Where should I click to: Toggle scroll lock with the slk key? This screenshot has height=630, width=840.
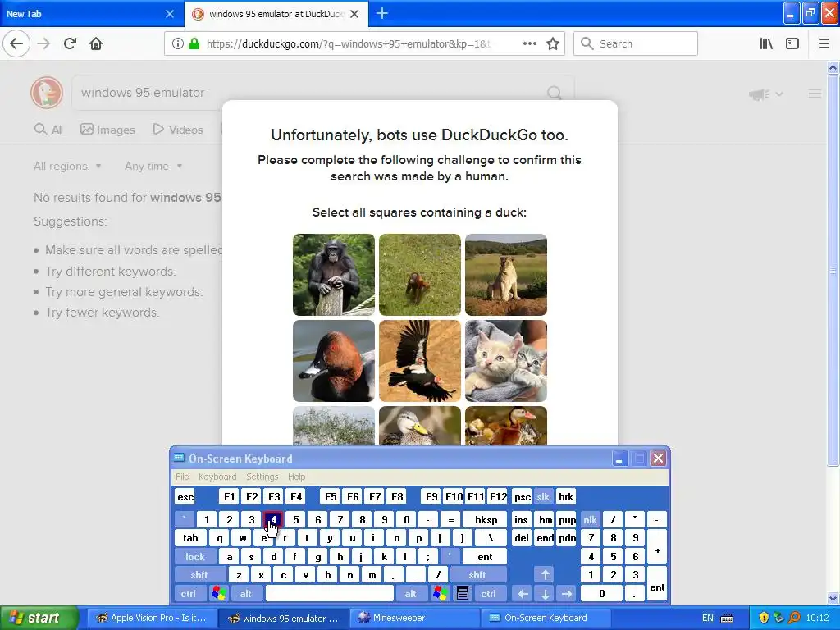coord(543,497)
